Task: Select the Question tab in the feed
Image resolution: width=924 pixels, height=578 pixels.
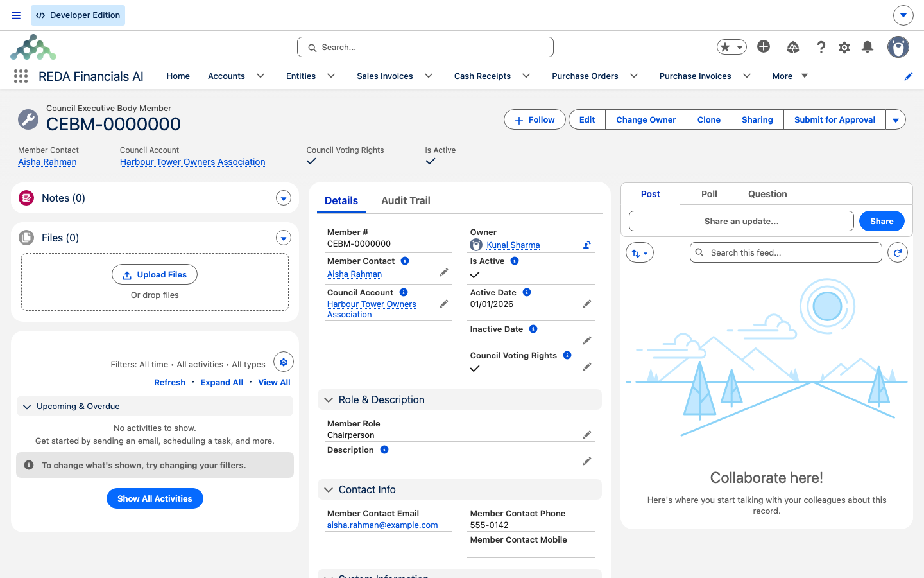Action: tap(767, 194)
